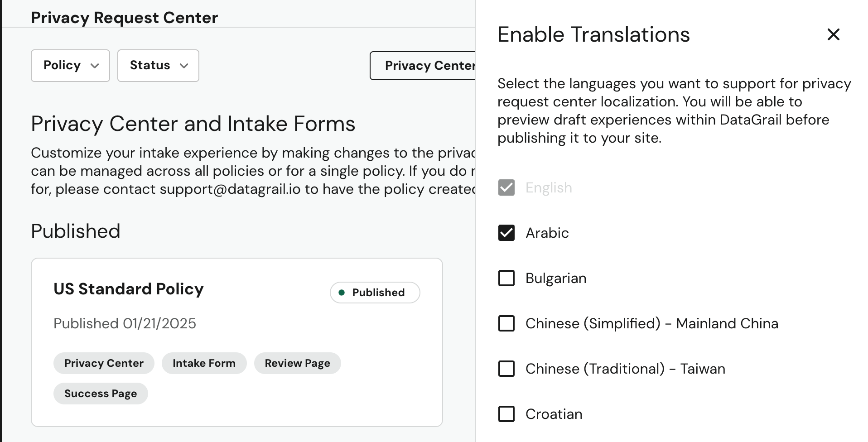Open the Status filter dropdown
The image size is (868, 442).
[x=158, y=65]
